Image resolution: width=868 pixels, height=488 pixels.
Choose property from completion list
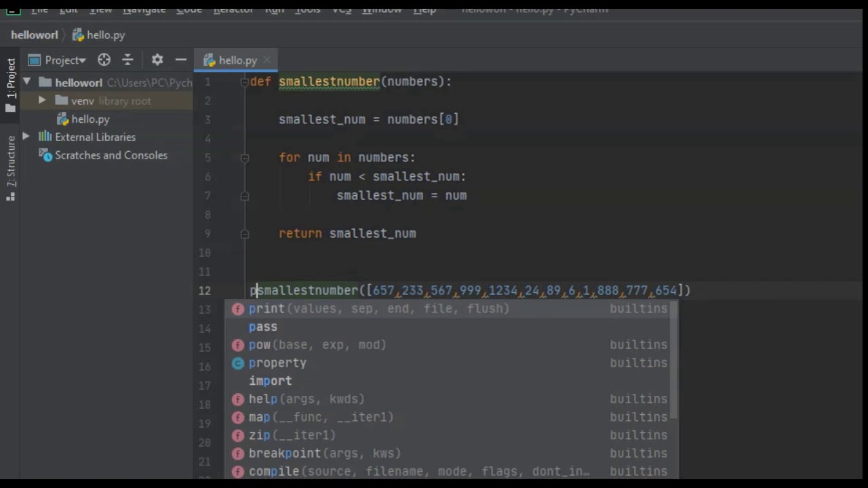click(x=448, y=363)
